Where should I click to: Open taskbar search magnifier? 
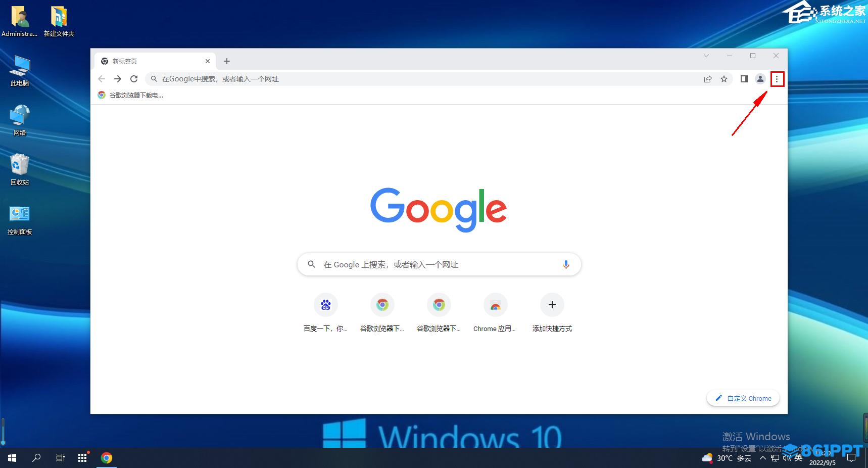click(36, 458)
